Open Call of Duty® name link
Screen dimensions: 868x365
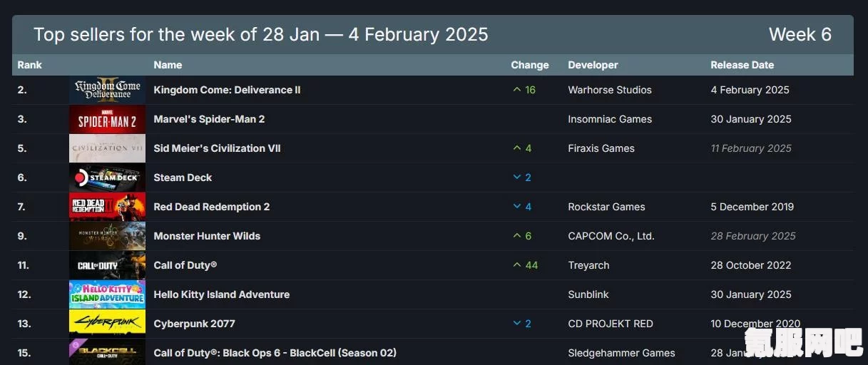(x=185, y=265)
